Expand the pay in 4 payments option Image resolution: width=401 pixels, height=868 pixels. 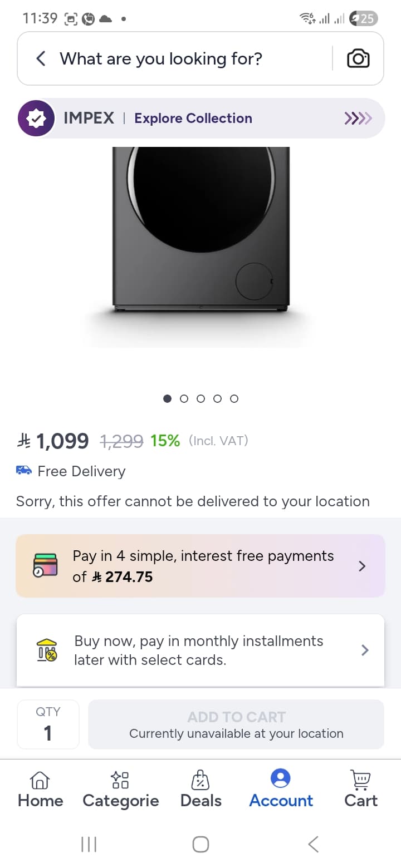click(x=362, y=566)
